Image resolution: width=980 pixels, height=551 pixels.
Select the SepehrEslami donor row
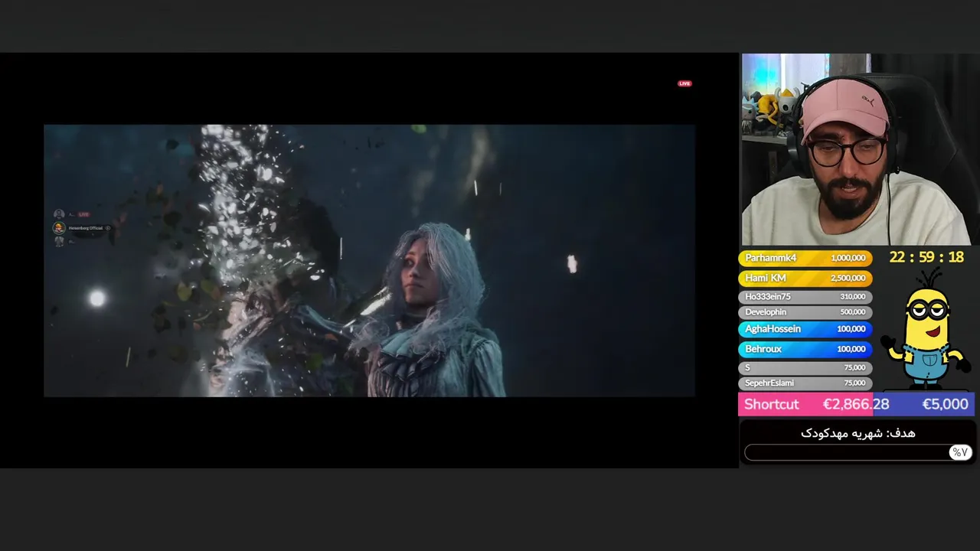[805, 383]
